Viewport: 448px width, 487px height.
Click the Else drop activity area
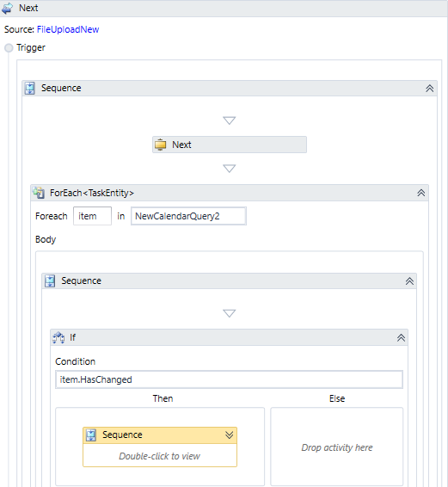coord(337,447)
